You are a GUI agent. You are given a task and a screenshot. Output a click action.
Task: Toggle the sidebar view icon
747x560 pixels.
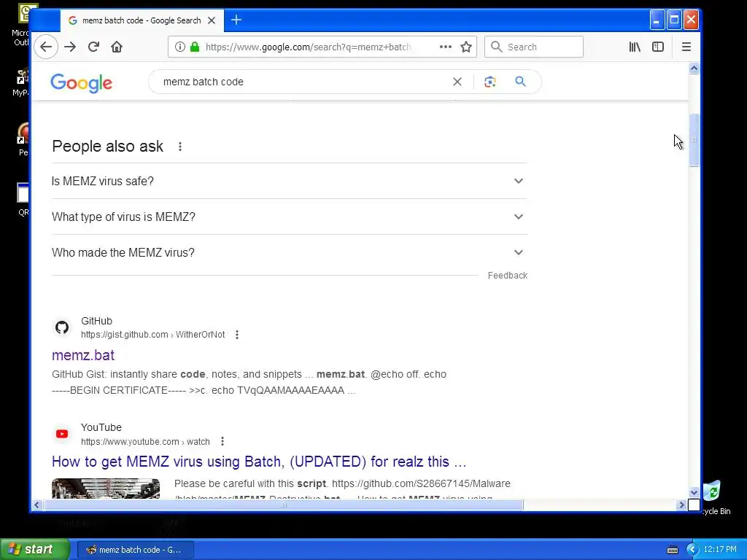click(x=658, y=47)
